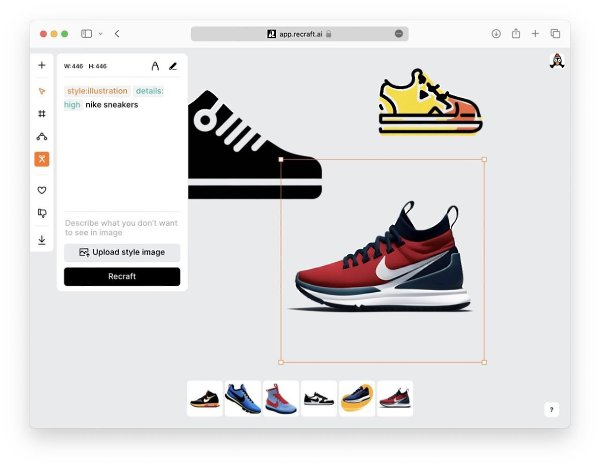600x467 pixels.
Task: Click the pencil edit icon in panel
Action: 173,67
